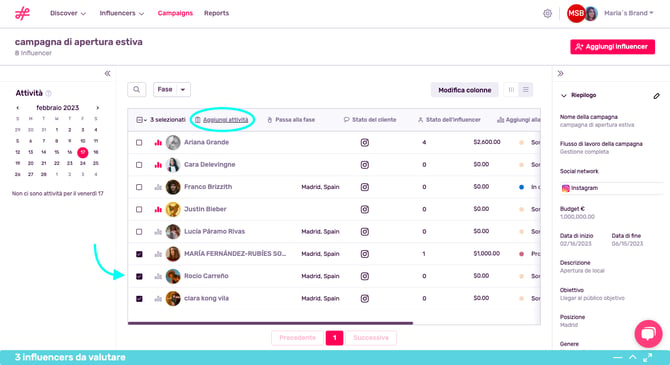Image resolution: width=670 pixels, height=365 pixels.
Task: Go to previous month in calendar
Action: pos(18,108)
